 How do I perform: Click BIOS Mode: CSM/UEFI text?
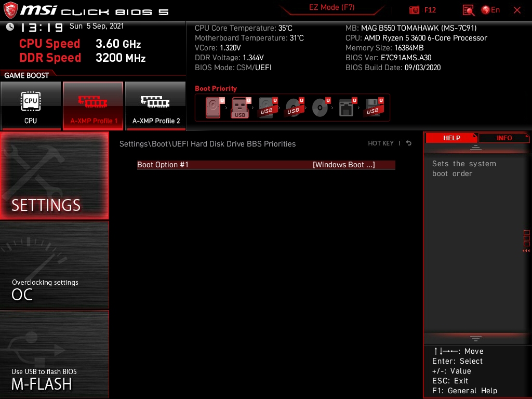tap(233, 68)
